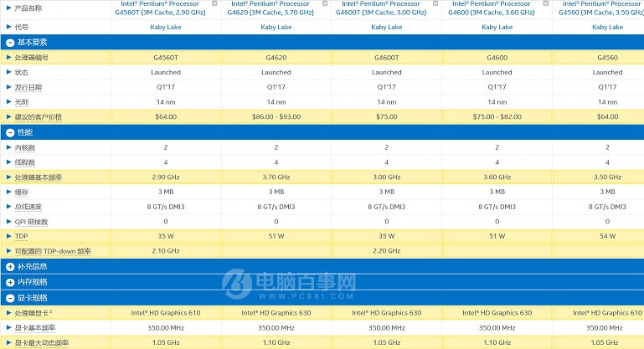
Task: Click the arrow beside 可配置的 TDP-down 频率
Action: (8, 251)
